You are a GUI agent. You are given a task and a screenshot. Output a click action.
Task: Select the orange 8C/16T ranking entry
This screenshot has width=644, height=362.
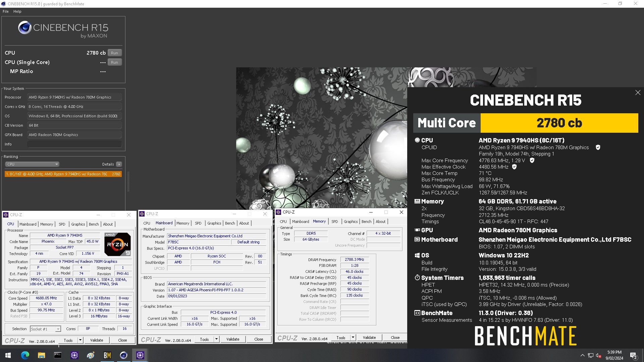63,174
